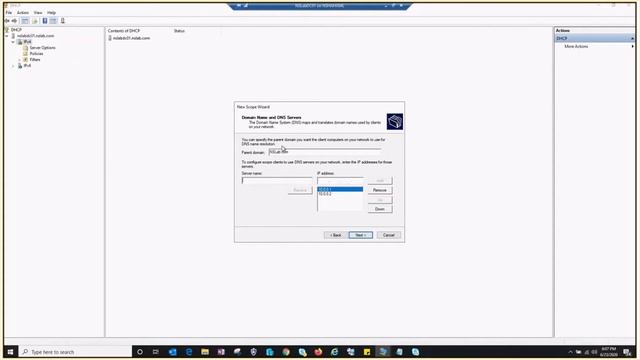Click the Status column header
This screenshot has width=640, height=360.
(179, 31)
